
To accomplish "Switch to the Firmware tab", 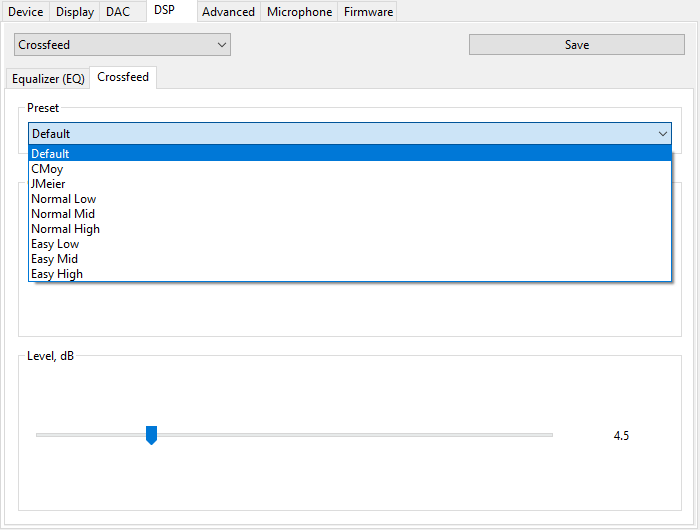I will [368, 12].
